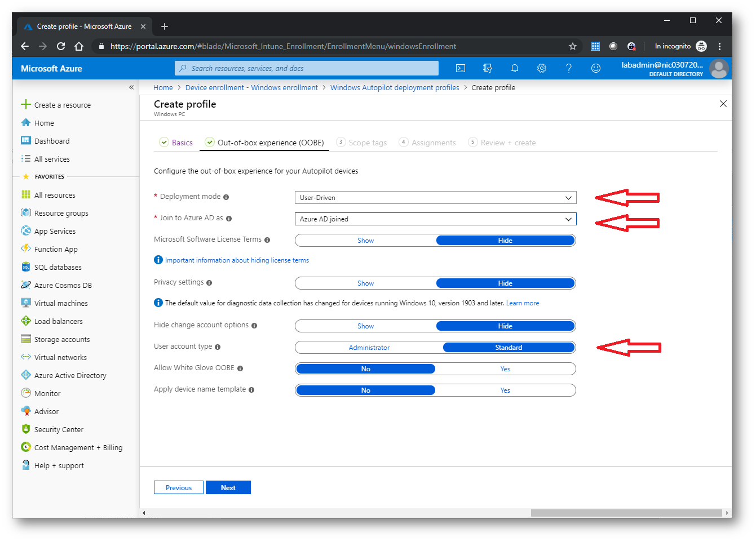Image resolution: width=756 pixels, height=542 pixels.
Task: Click the Learn more link
Action: 523,303
